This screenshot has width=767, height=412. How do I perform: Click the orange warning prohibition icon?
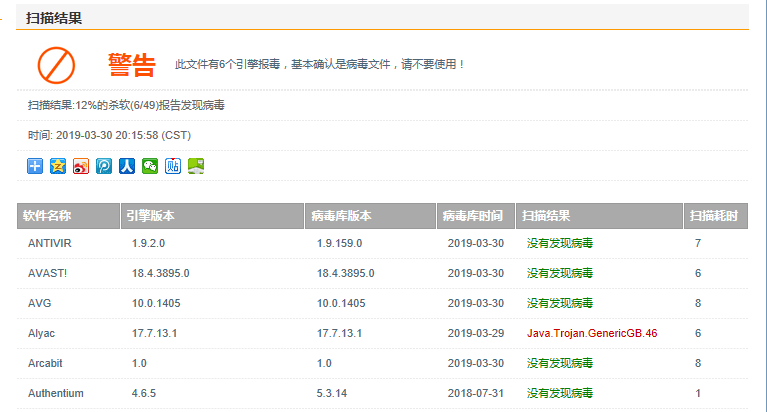coord(56,65)
